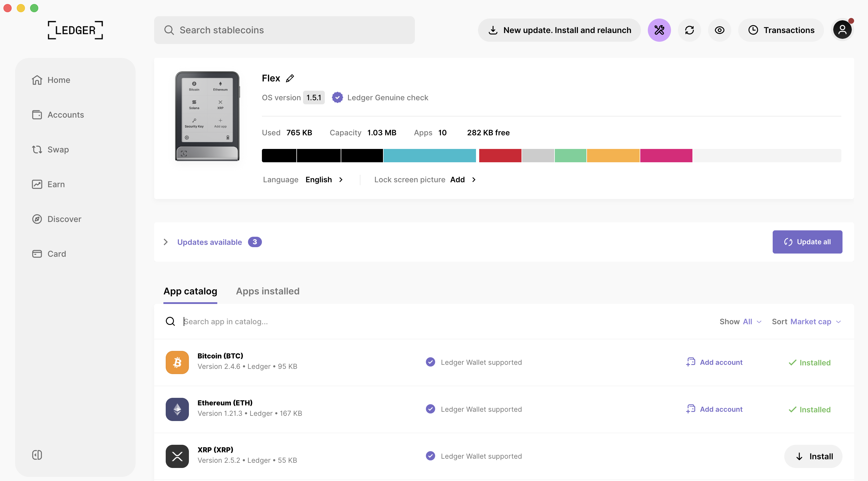
Task: Collapse the sidebar using the panel icon
Action: click(x=37, y=455)
